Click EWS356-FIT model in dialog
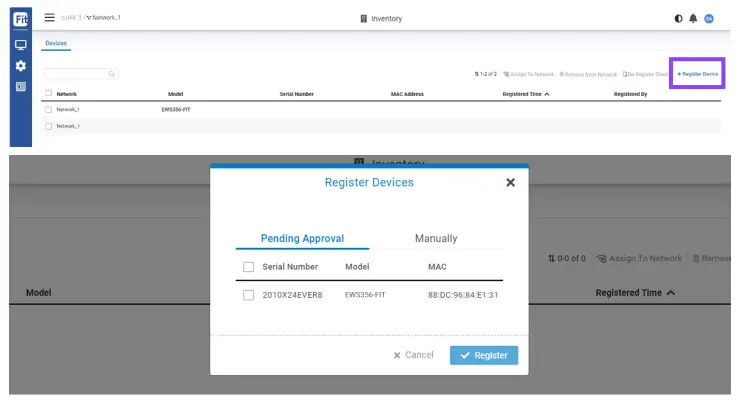 [365, 295]
